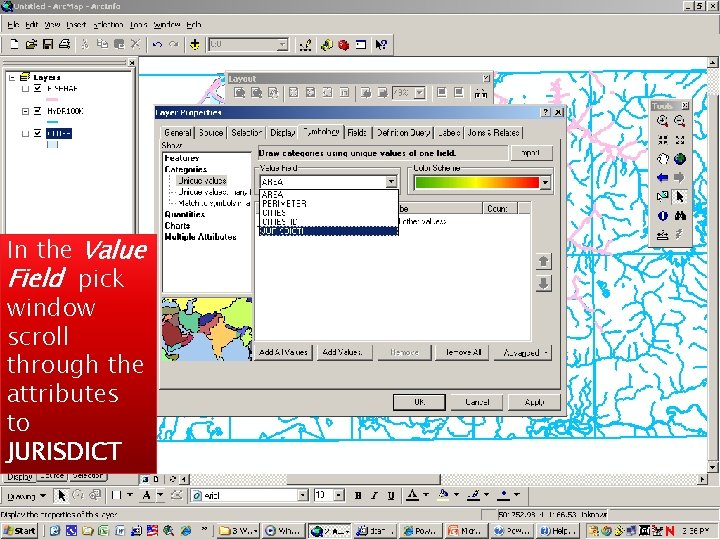Click the Remove All button

click(x=462, y=352)
